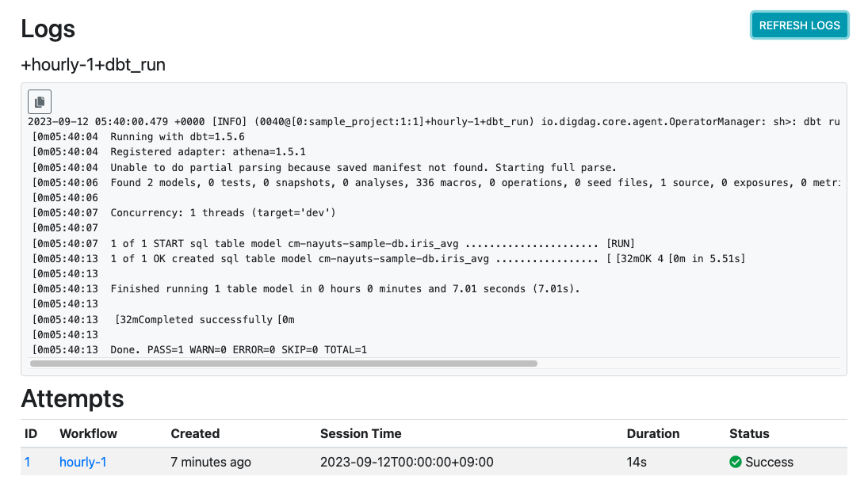Click the Created column header
This screenshot has height=480, width=868.
pyautogui.click(x=195, y=433)
